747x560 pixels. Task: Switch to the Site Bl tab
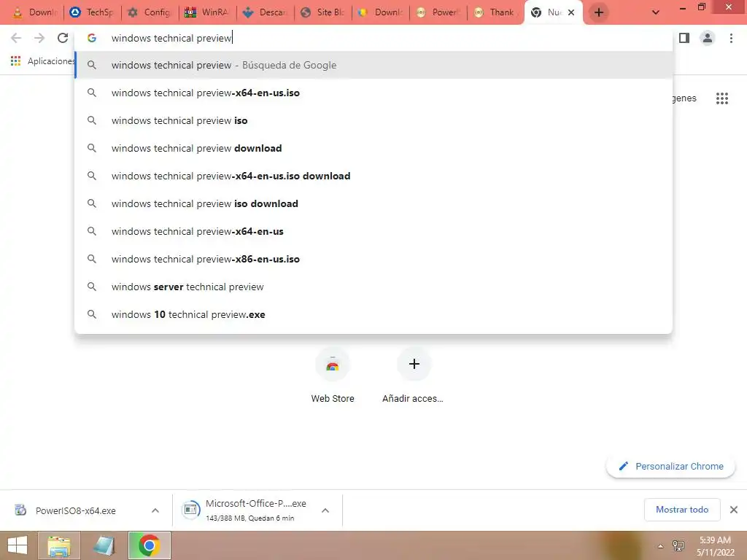click(x=322, y=12)
